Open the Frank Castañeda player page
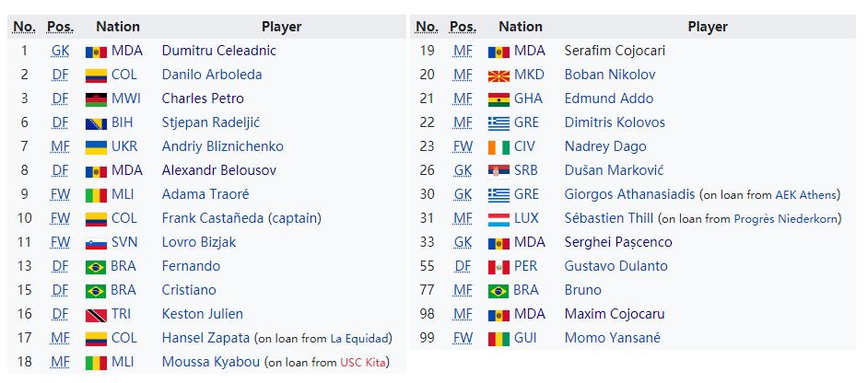 coord(212,218)
